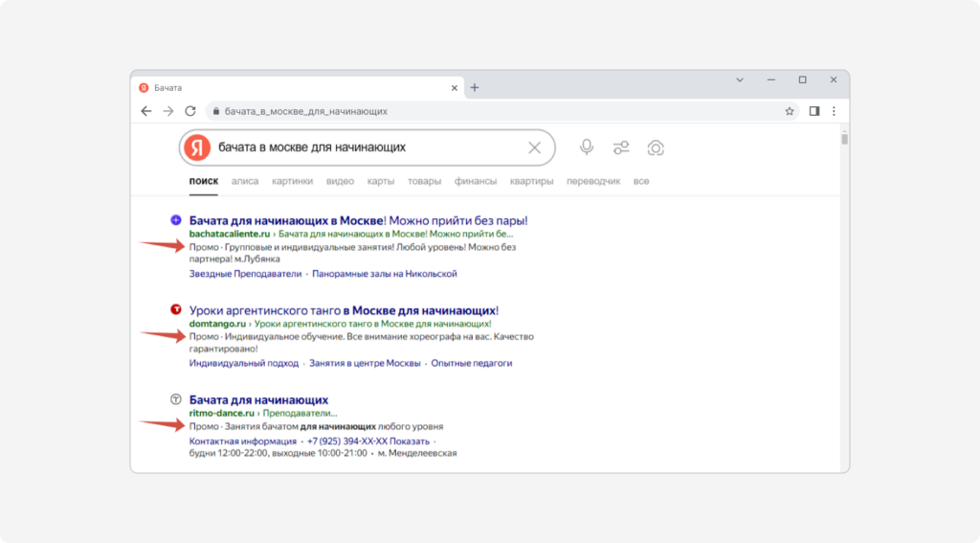Click the page vertical scrollbar thumb
The width and height of the screenshot is (980, 543).
844,139
